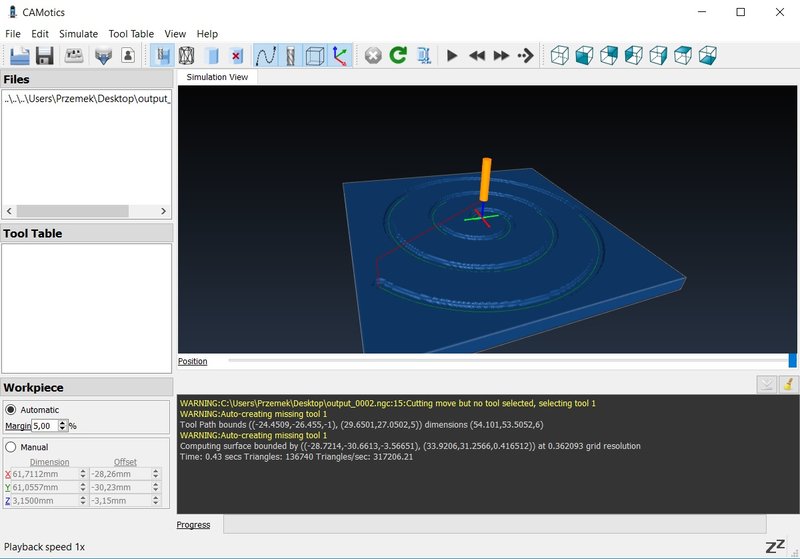The height and width of the screenshot is (559, 800).
Task: Open the File menu
Action: [13, 34]
